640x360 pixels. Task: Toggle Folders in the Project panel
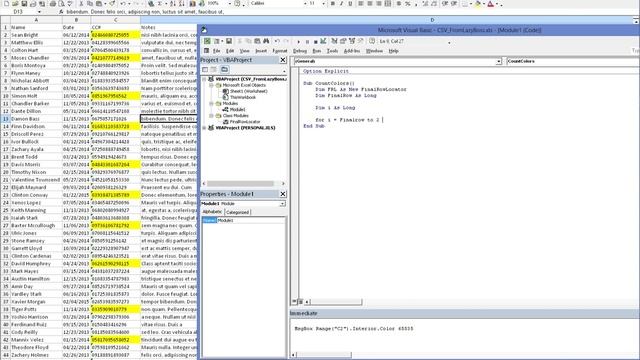tap(224, 69)
